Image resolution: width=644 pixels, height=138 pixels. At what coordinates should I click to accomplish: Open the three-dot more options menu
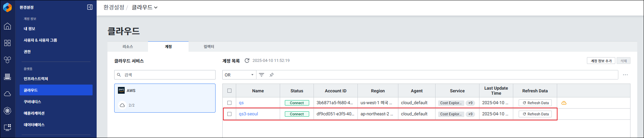coord(625,75)
